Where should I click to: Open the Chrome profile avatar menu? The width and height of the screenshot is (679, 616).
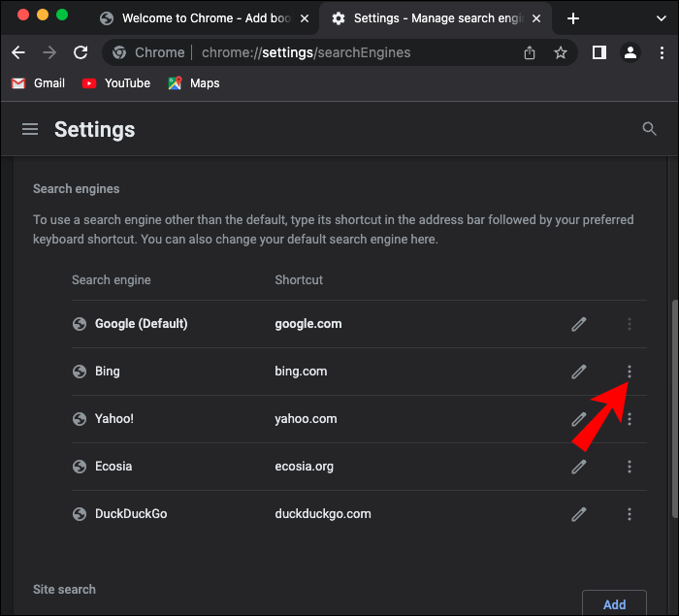[x=631, y=53]
